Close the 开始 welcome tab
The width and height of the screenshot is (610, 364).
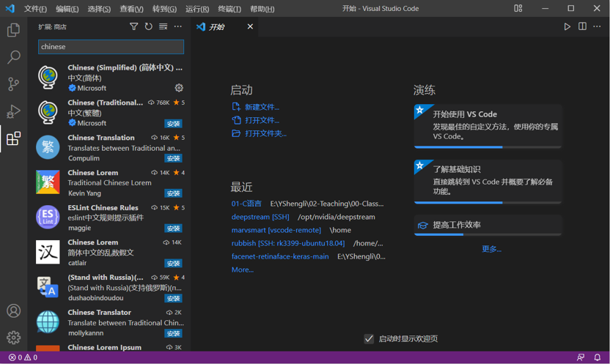250,26
